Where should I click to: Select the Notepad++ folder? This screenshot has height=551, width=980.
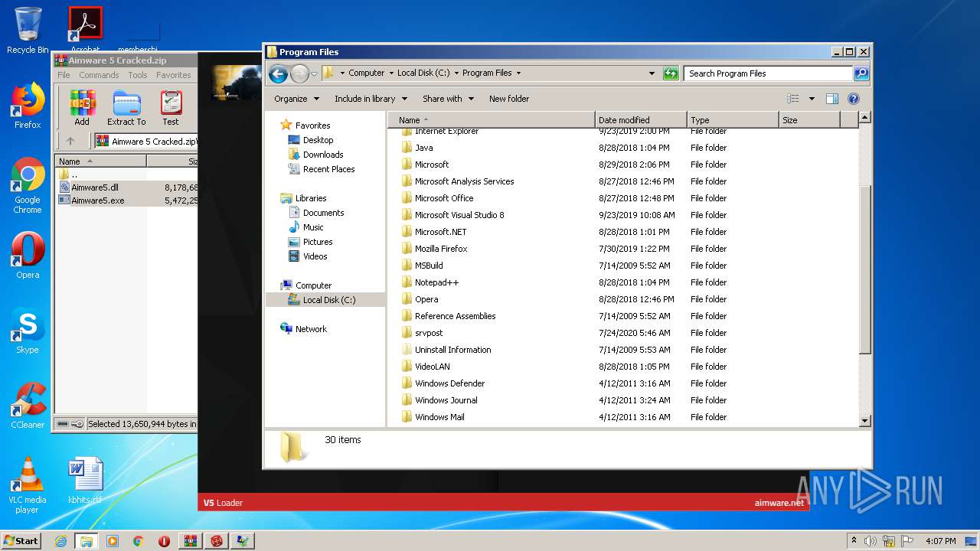point(436,282)
